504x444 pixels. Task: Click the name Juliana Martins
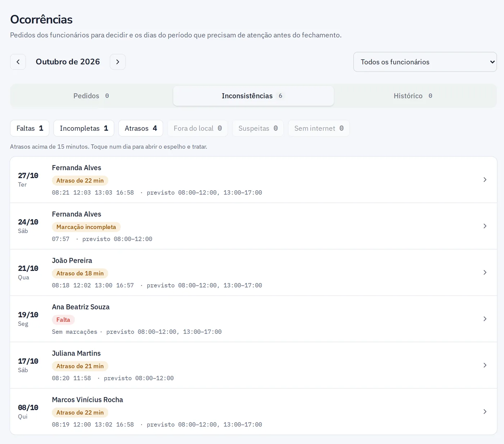(x=76, y=353)
